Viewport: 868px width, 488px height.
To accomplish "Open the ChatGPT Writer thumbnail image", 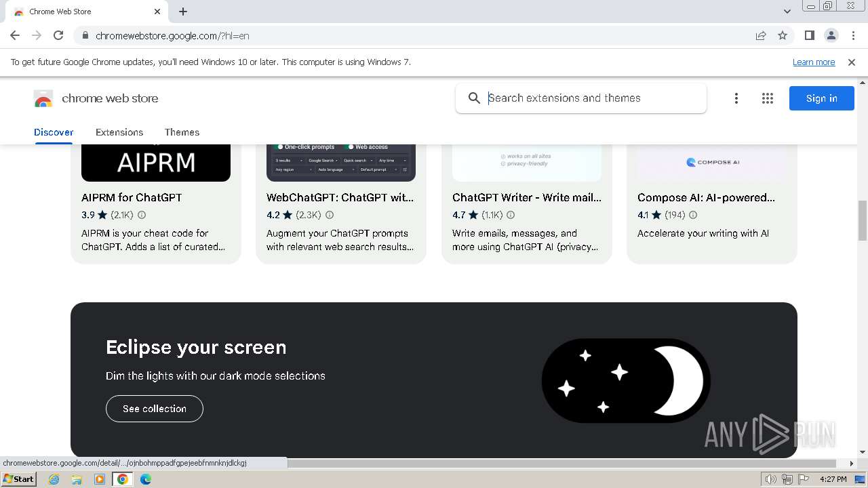I will tap(527, 163).
